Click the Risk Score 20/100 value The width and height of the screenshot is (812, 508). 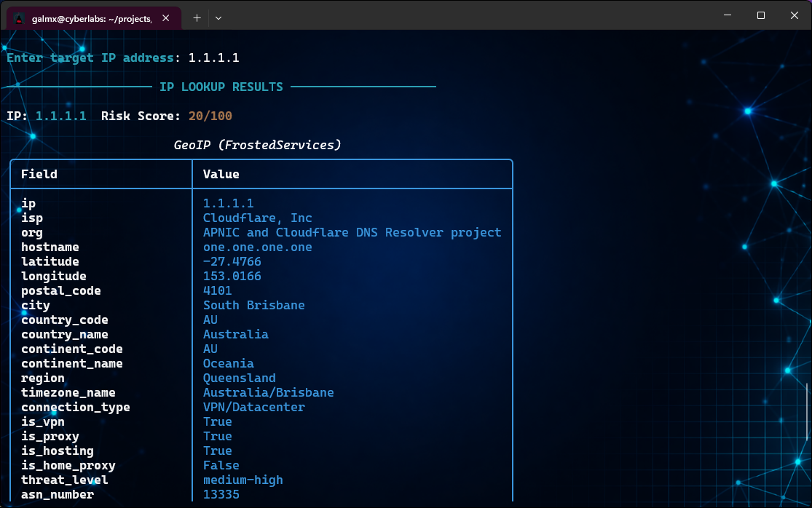click(x=210, y=116)
